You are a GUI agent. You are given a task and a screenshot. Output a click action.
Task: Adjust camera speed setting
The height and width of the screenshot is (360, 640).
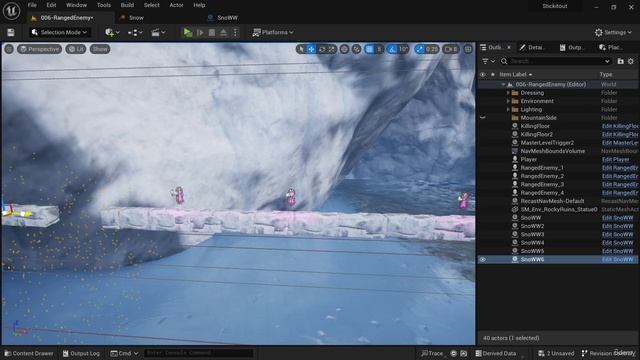[x=451, y=49]
